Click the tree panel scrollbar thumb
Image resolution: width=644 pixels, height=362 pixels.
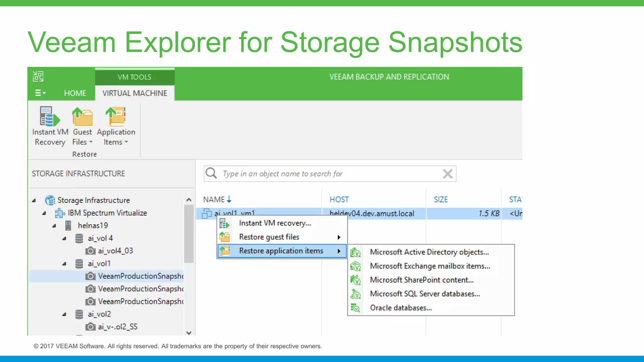coord(189,233)
